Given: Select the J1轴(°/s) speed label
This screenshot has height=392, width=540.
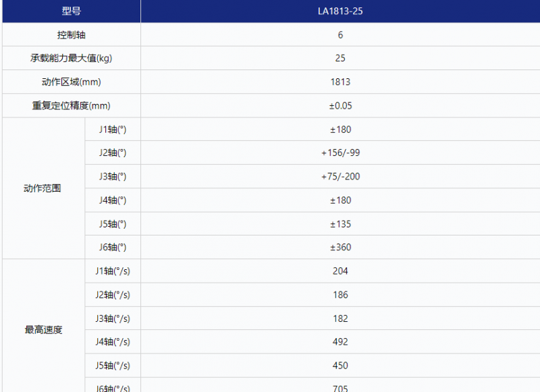Looking at the screenshot, I should (113, 271).
